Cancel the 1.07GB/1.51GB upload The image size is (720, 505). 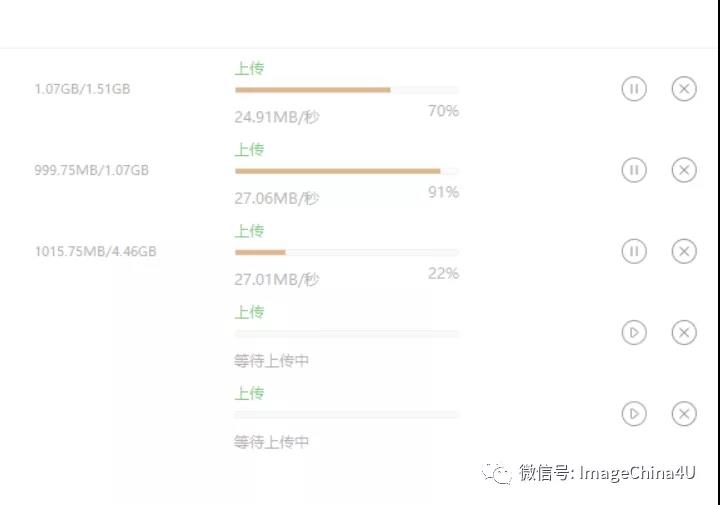684,89
